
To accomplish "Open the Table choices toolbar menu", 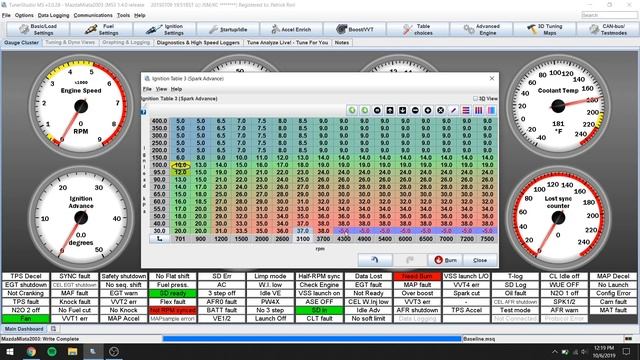I will (418, 29).
